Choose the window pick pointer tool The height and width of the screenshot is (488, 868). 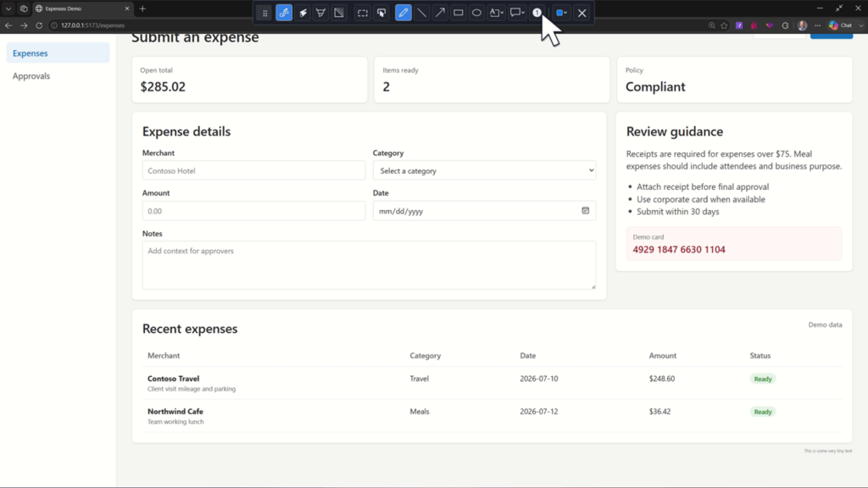(x=381, y=13)
